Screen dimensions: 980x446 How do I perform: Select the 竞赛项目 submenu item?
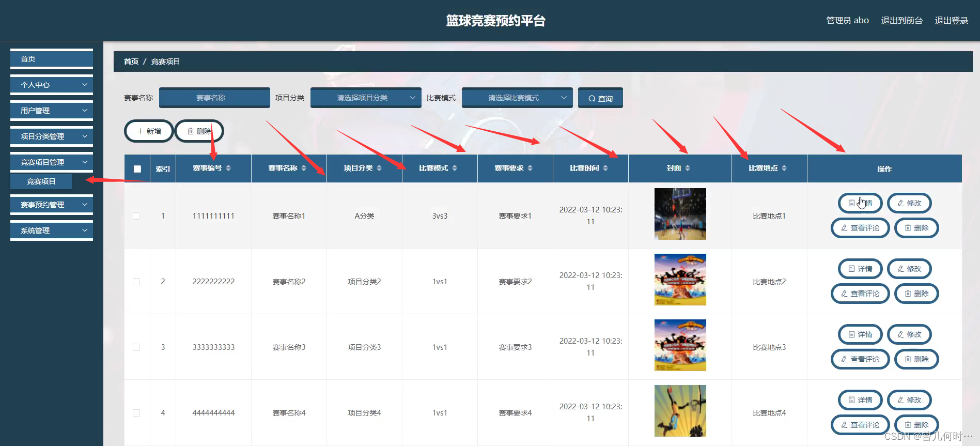41,181
